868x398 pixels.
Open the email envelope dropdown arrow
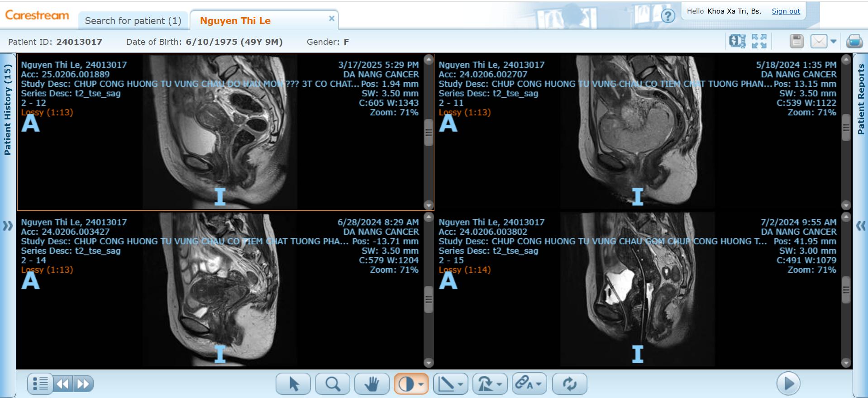point(833,41)
